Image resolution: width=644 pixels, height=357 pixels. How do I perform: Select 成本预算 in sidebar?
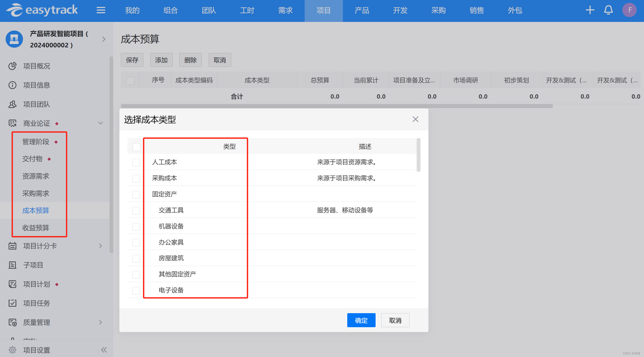(x=36, y=210)
